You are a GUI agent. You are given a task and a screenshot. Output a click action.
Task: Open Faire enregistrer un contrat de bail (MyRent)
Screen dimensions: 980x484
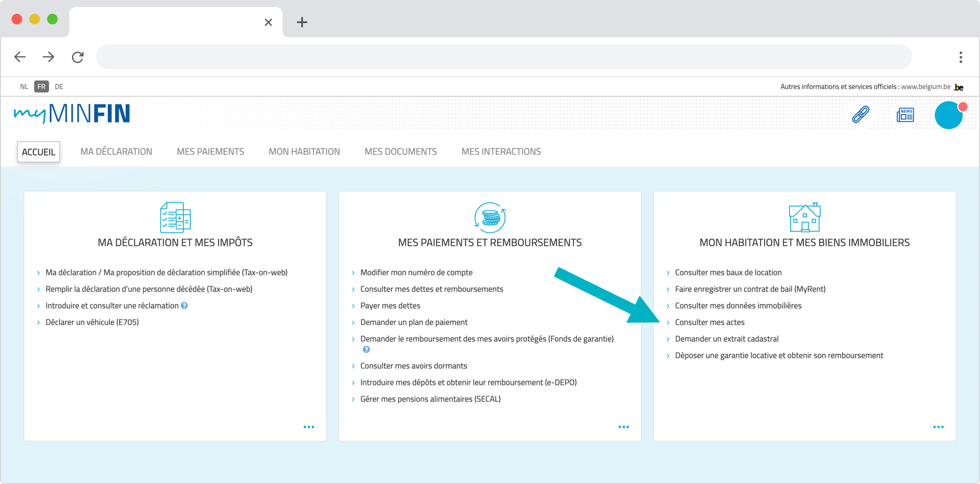click(750, 289)
